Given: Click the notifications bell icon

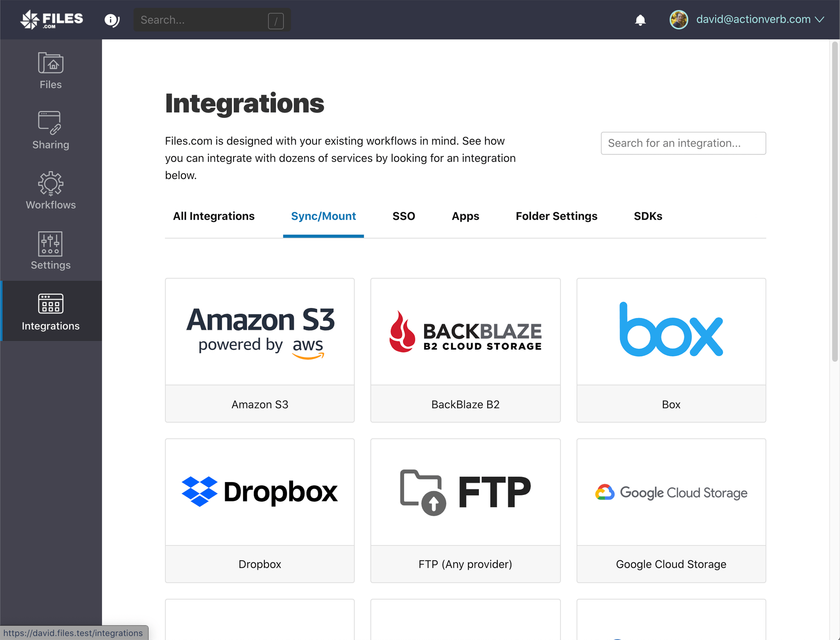Looking at the screenshot, I should click(640, 20).
